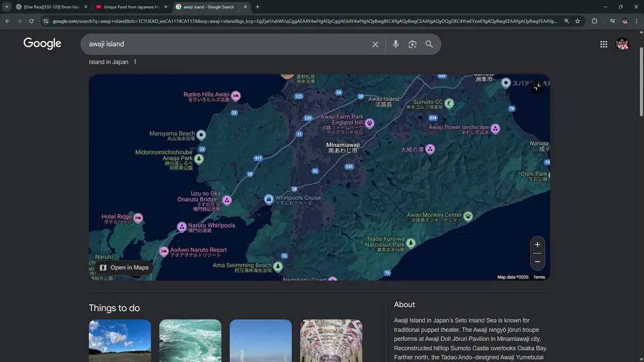644x362 pixels.
Task: Reload the current page
Action: pyautogui.click(x=31, y=21)
